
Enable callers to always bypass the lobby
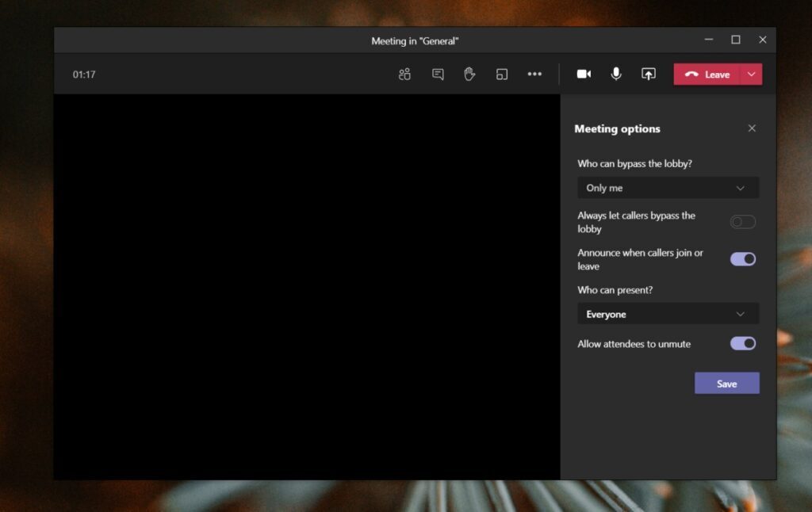click(742, 222)
